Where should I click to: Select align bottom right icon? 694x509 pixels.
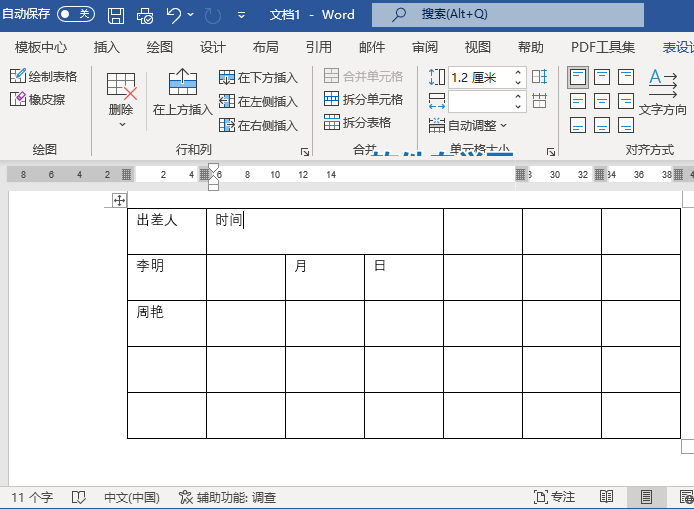coord(626,125)
